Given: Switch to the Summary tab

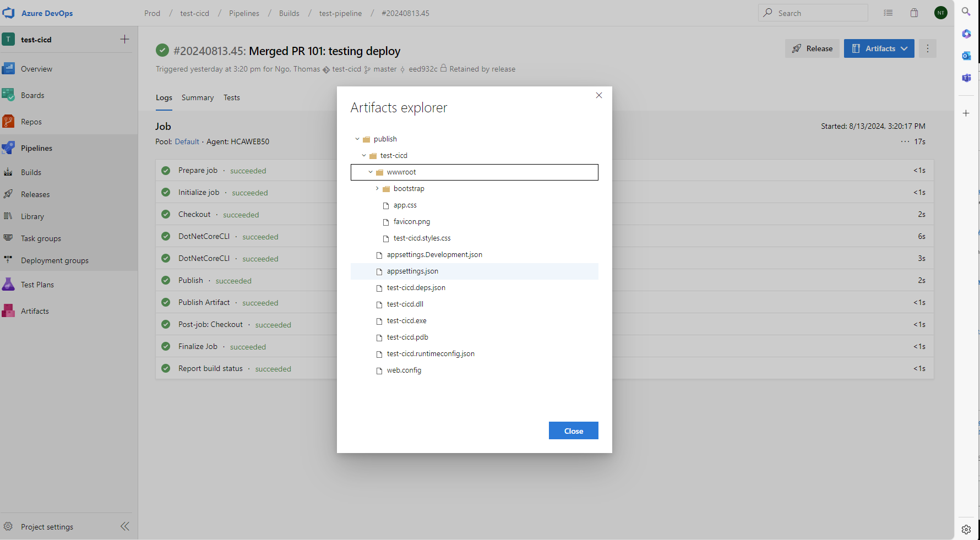Looking at the screenshot, I should click(x=198, y=97).
